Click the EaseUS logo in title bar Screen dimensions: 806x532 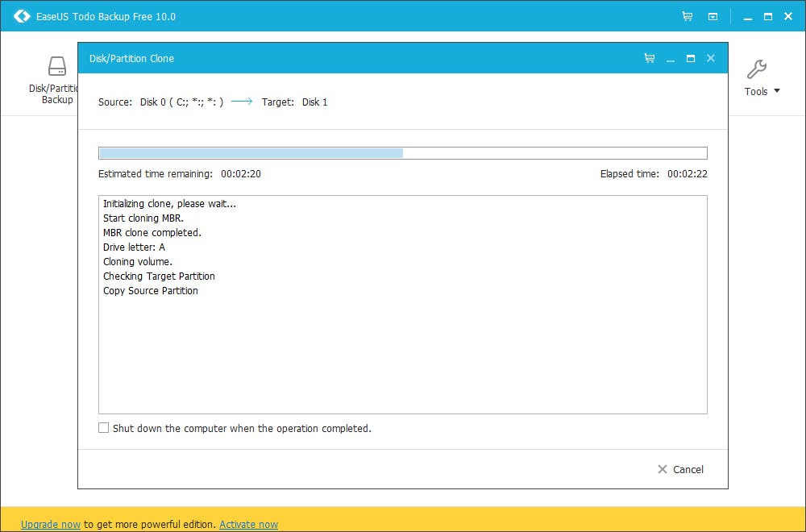[x=22, y=16]
